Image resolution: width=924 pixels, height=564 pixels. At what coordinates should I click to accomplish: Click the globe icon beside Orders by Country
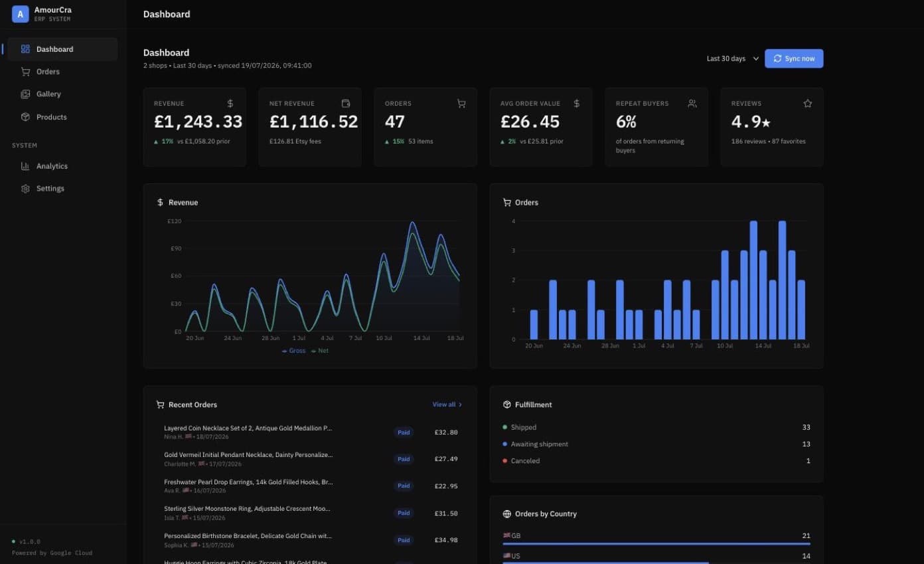(507, 514)
